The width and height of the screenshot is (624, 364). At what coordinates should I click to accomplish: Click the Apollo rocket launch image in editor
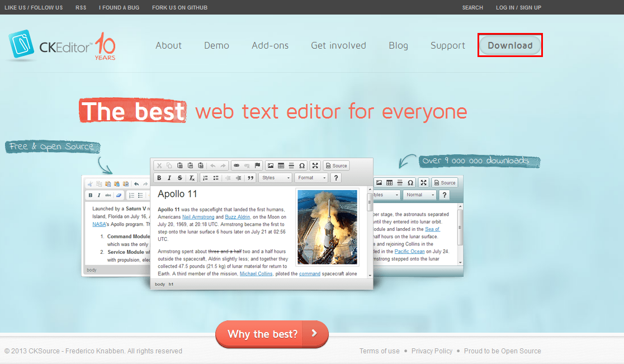[327, 227]
